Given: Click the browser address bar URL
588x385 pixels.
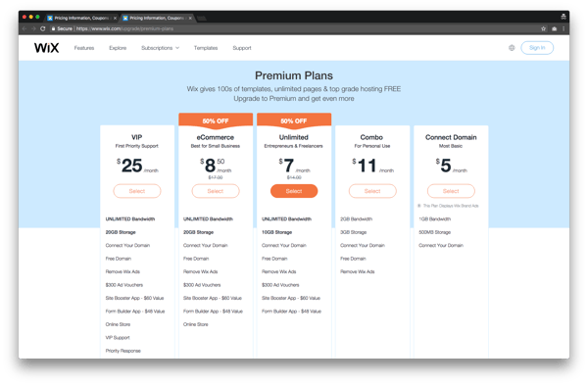Looking at the screenshot, I should 124,28.
